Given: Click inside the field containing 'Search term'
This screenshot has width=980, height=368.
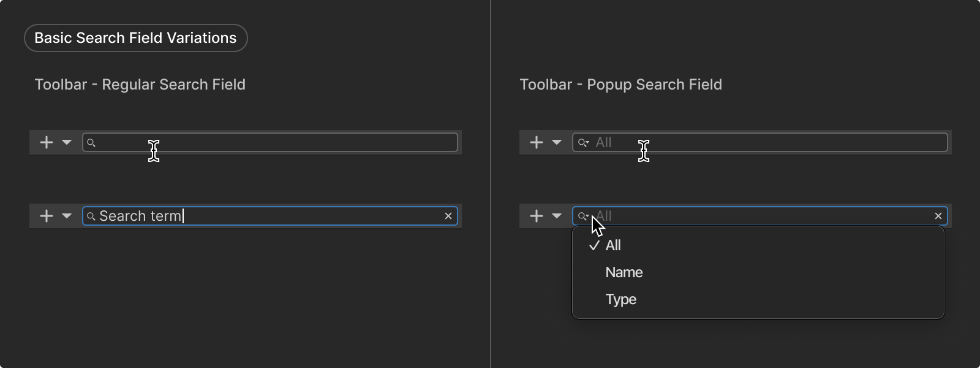Looking at the screenshot, I should click(x=306, y=216).
